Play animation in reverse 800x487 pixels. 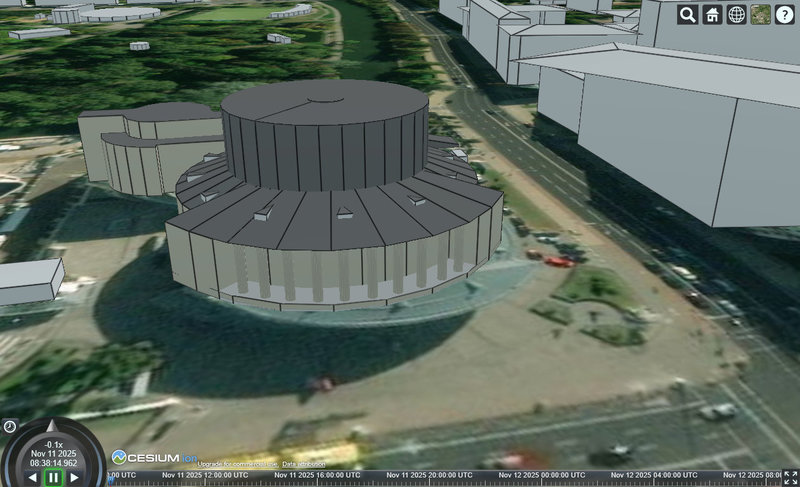click(32, 478)
